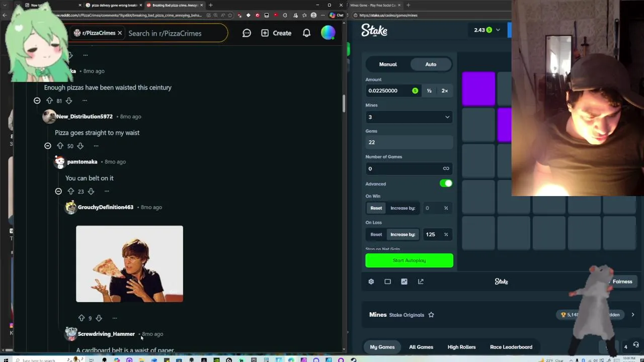Open the Mines count dropdown

tap(409, 117)
